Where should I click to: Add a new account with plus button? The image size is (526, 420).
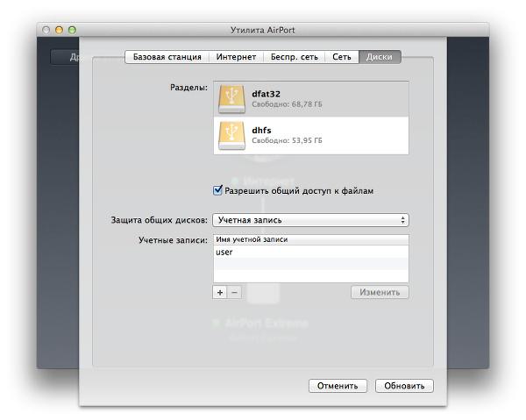[220, 292]
